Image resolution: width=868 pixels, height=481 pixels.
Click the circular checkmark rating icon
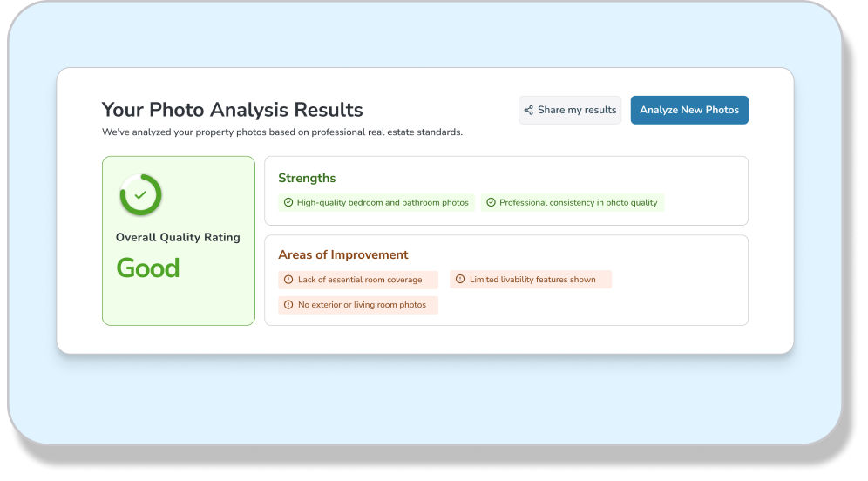click(x=140, y=195)
